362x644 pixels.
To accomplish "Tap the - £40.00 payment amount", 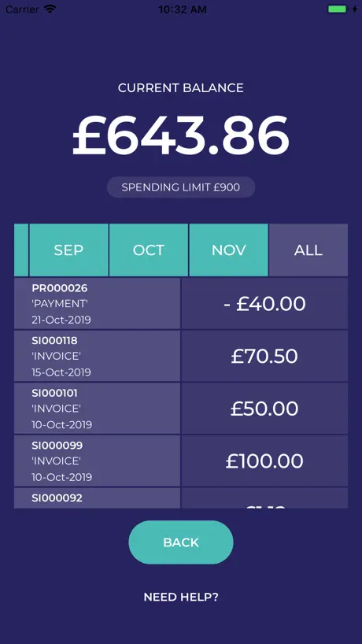I will (264, 304).
